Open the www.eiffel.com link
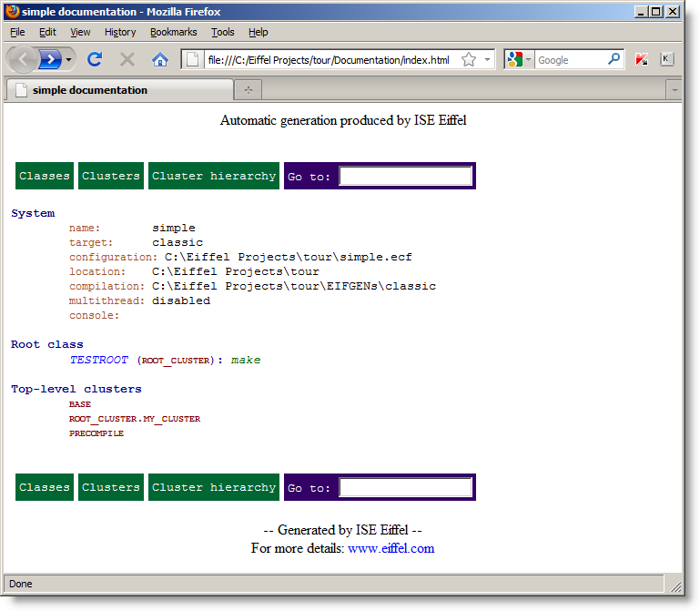The height and width of the screenshot is (611, 700). click(391, 548)
